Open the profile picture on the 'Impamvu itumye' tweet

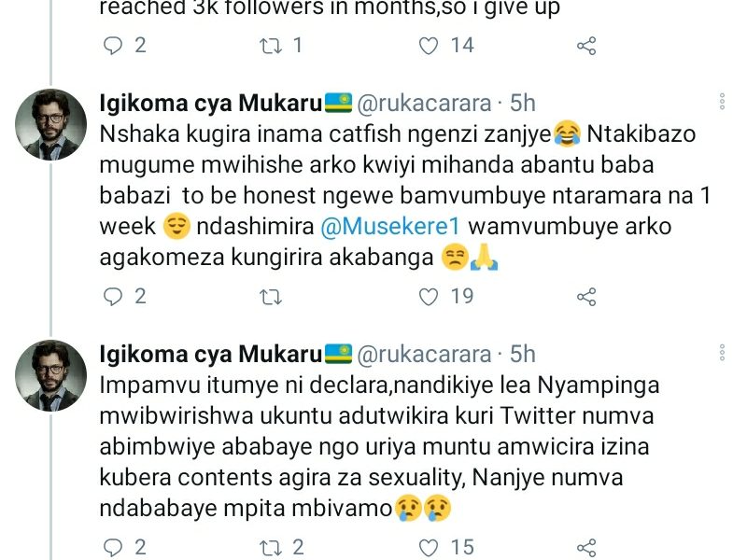pos(51,375)
